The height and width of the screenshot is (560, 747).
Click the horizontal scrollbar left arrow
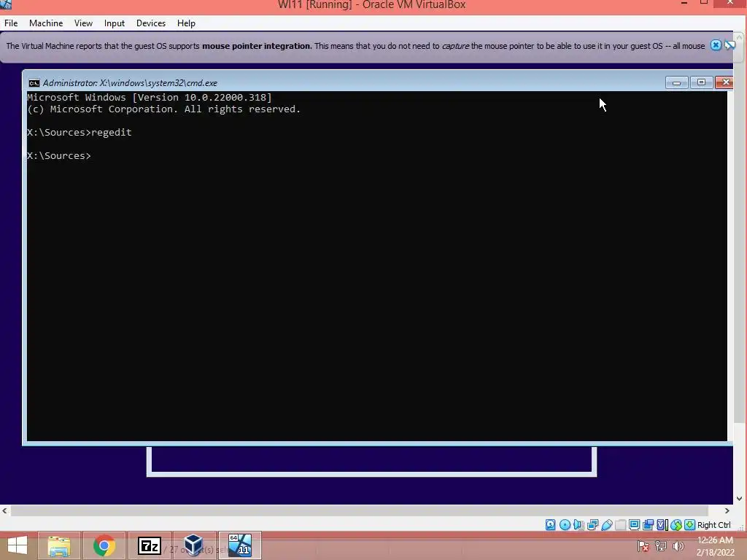(5, 510)
